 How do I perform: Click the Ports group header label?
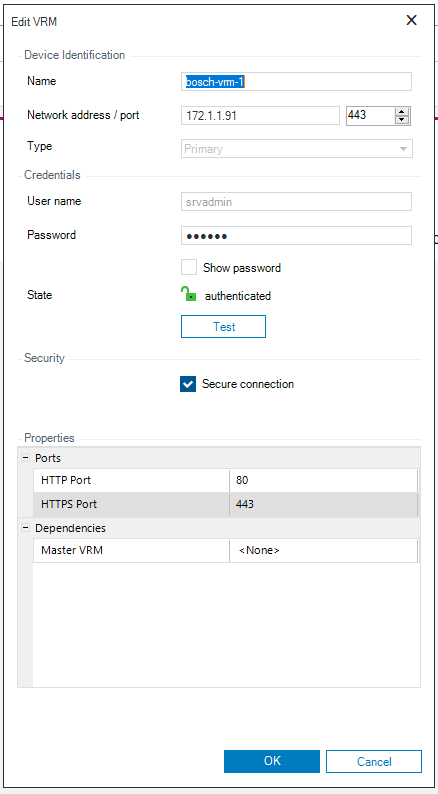click(48, 458)
